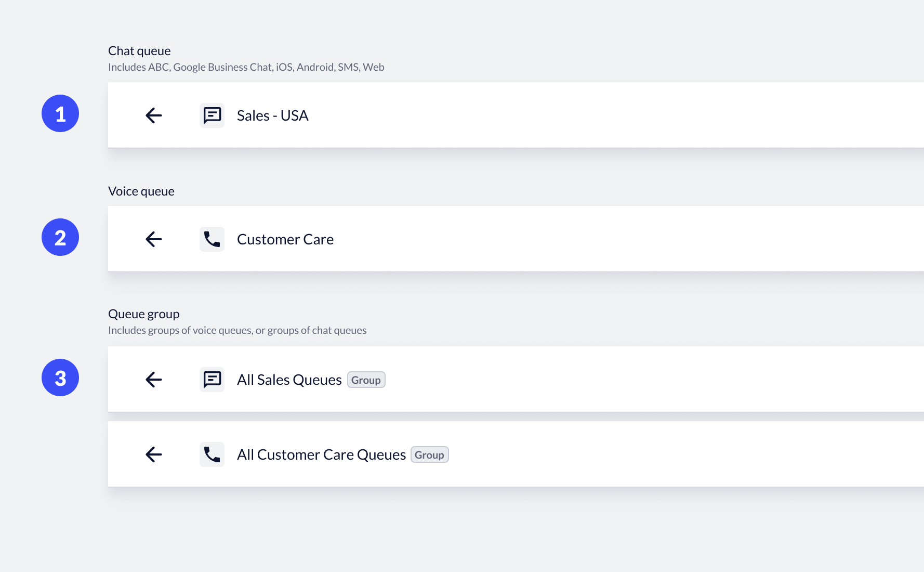924x572 pixels.
Task: Click chat icon for All Sales Queues
Action: click(x=212, y=380)
